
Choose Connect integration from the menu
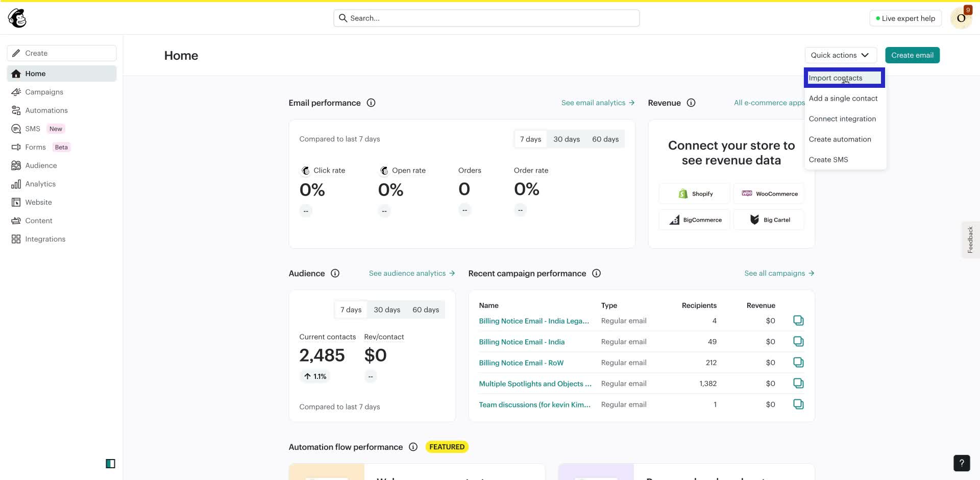842,118
